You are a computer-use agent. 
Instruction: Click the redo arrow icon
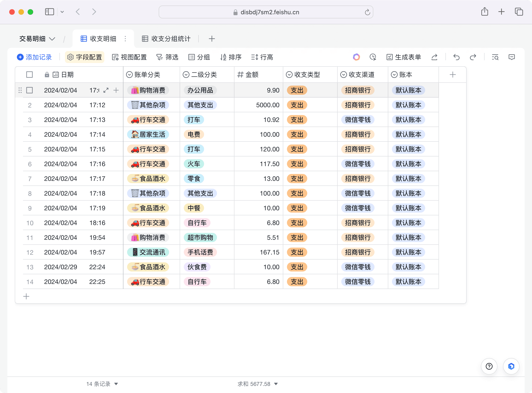473,57
